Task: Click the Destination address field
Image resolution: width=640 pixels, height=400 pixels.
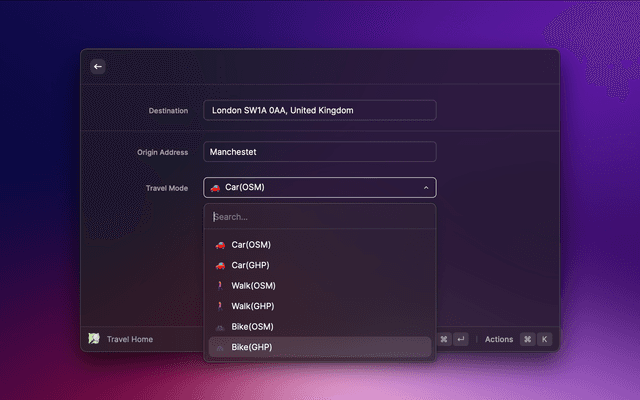Action: (x=319, y=110)
